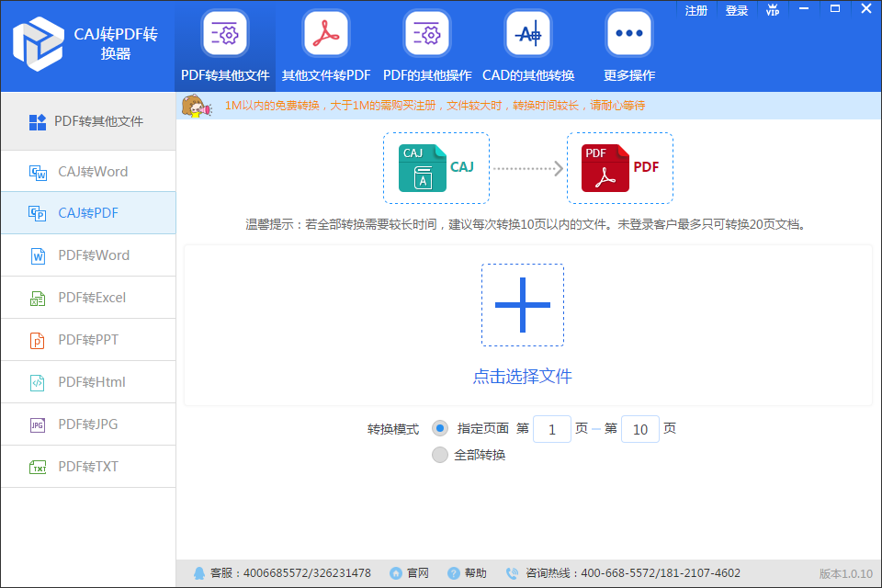Click the CAD的其他转换 toolbar icon
The height and width of the screenshot is (588, 882).
(528, 34)
